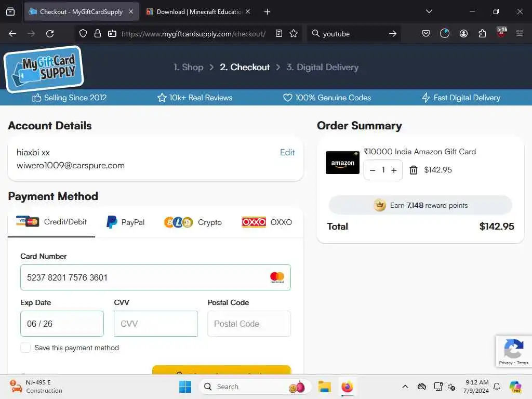532x399 pixels.
Task: Go back to step 1. Shop
Action: pos(188,67)
